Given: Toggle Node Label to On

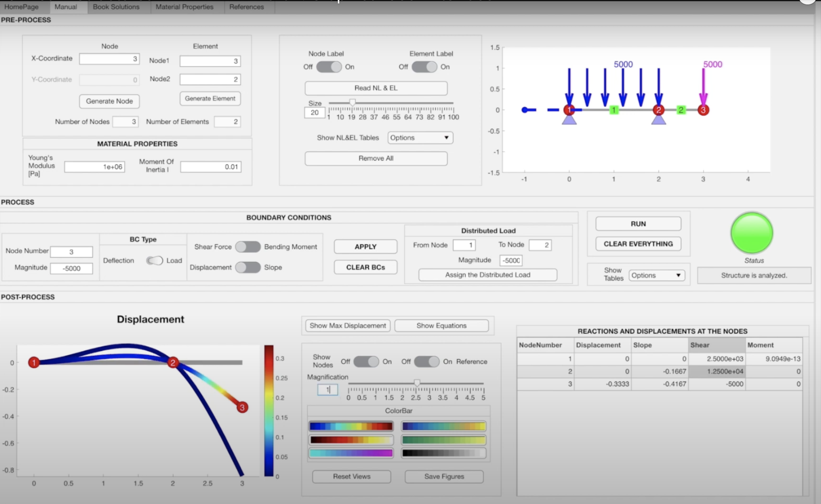Looking at the screenshot, I should [x=329, y=67].
